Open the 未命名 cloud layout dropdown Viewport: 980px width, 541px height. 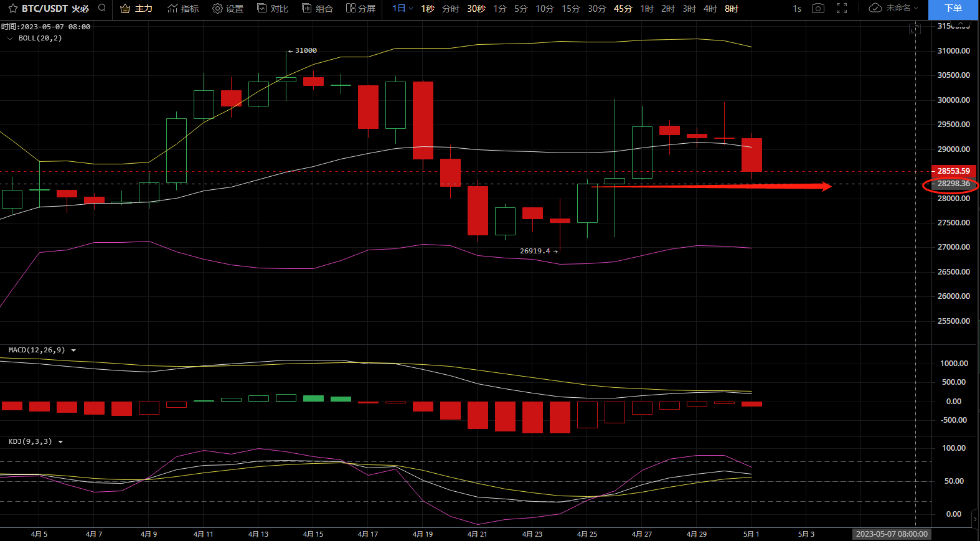(893, 8)
